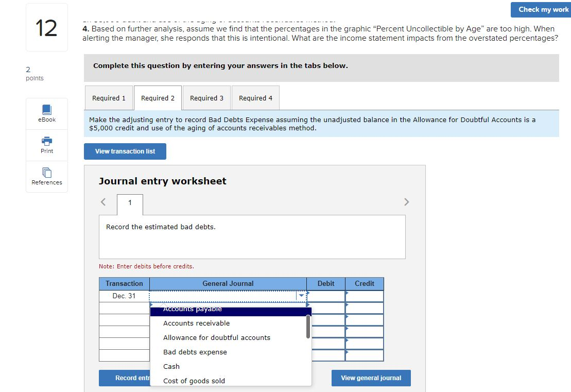The width and height of the screenshot is (571, 392).
Task: Choose Accounts receivable from dropdown list
Action: [228, 323]
